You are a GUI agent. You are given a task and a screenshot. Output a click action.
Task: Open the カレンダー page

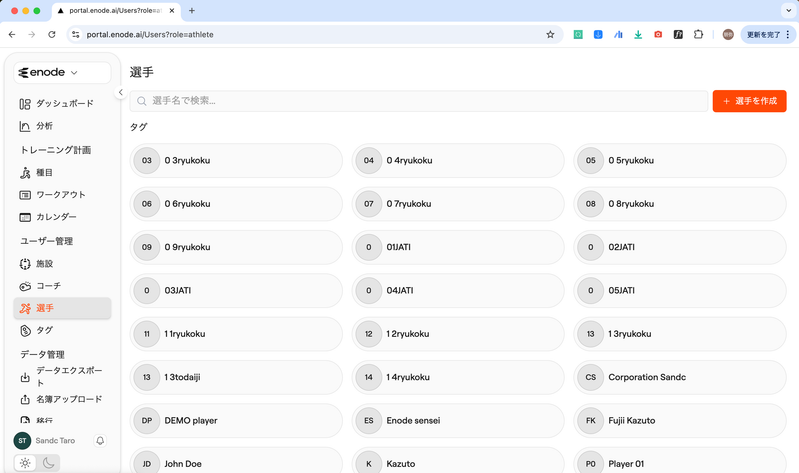point(62,217)
